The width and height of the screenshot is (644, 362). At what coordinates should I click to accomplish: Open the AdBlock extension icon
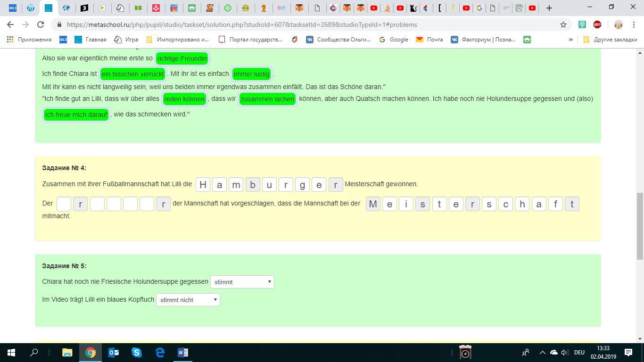point(597,25)
